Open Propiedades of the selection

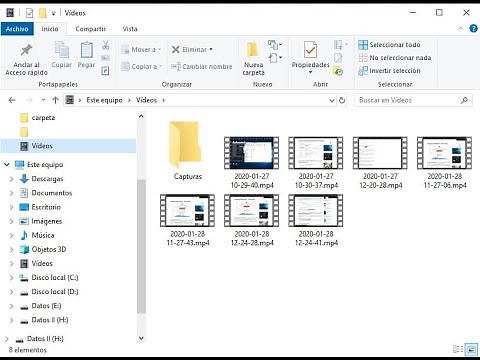(310, 55)
